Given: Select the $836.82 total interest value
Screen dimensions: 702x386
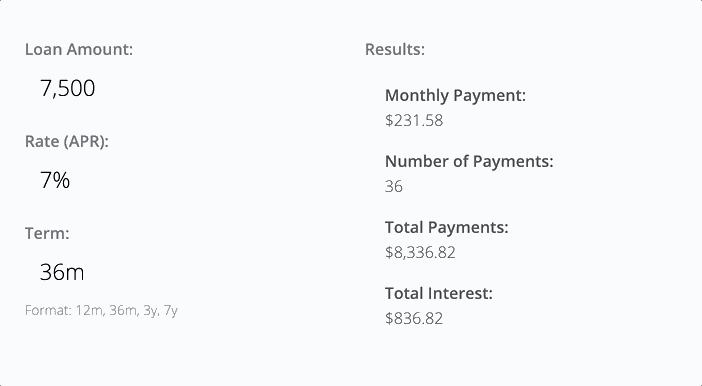Looking at the screenshot, I should coord(414,318).
